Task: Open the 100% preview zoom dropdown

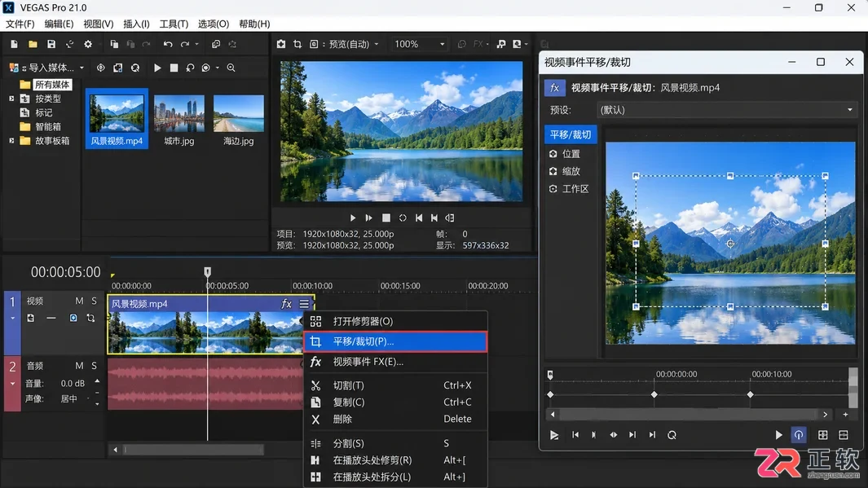Action: [419, 44]
